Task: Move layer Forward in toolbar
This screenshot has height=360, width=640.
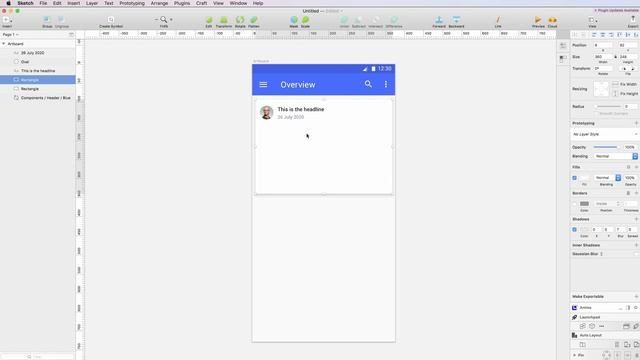Action: tap(439, 20)
